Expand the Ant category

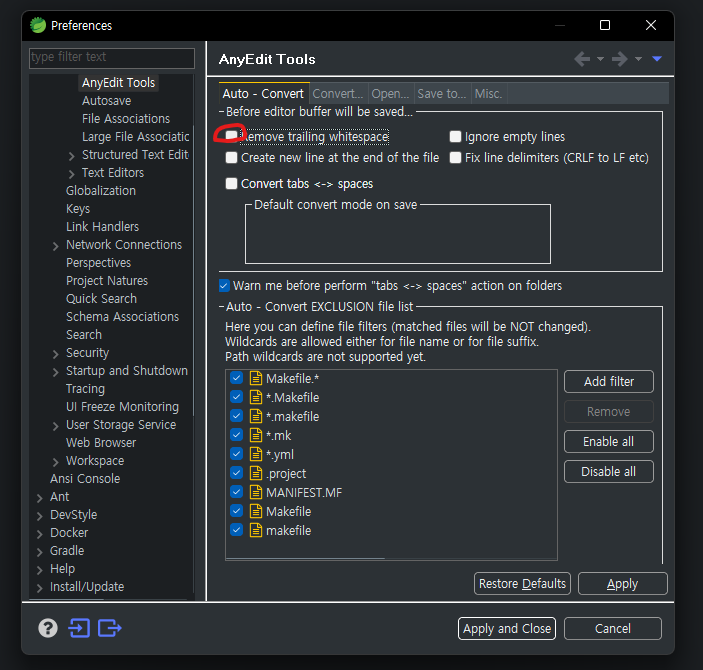[x=39, y=498]
